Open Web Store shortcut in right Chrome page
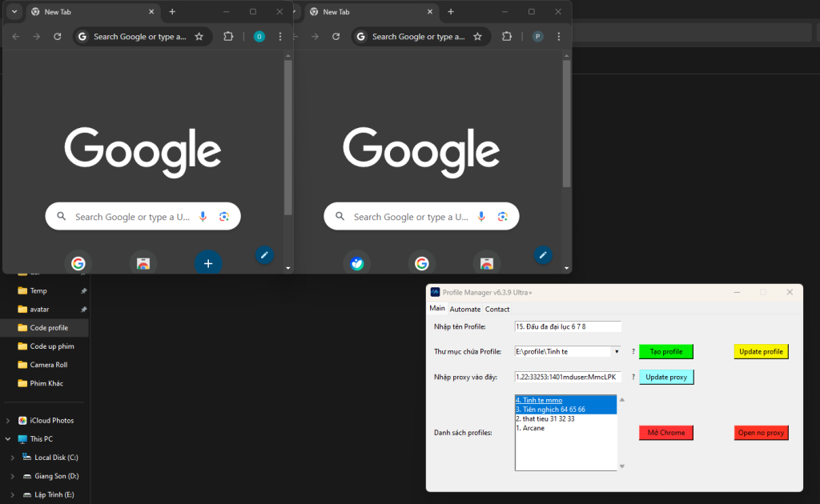Image resolution: width=820 pixels, height=504 pixels. [x=487, y=263]
